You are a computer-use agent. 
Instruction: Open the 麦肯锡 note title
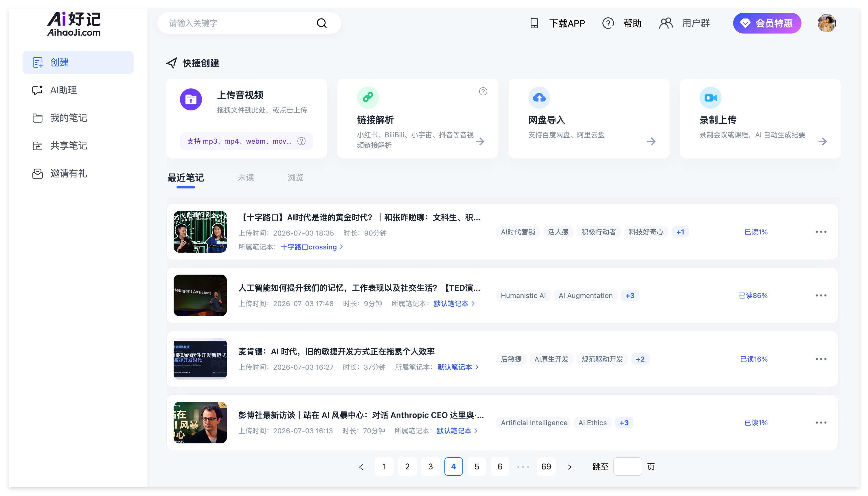pos(336,351)
